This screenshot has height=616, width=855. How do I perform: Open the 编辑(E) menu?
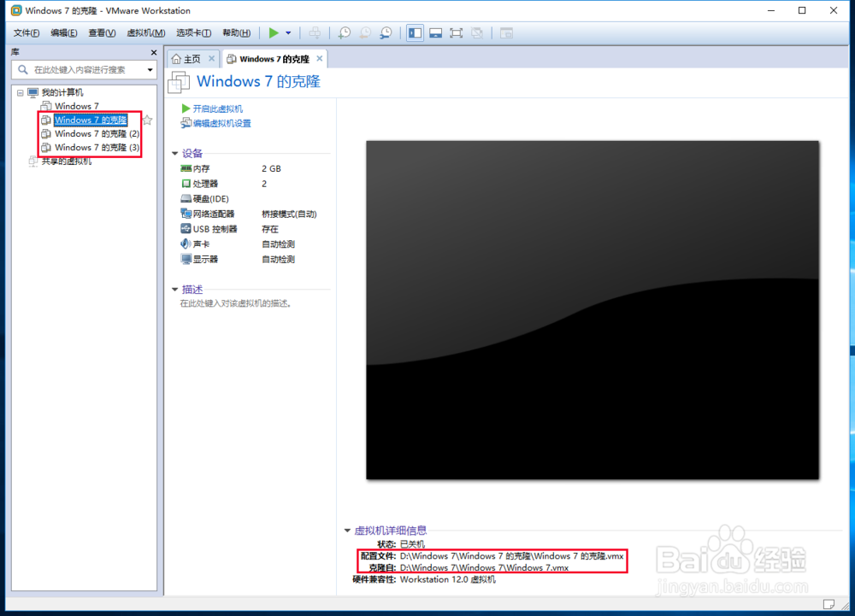point(64,32)
